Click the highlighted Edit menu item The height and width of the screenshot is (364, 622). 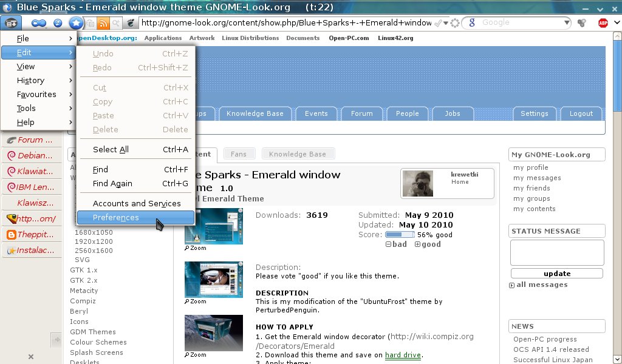(38, 52)
